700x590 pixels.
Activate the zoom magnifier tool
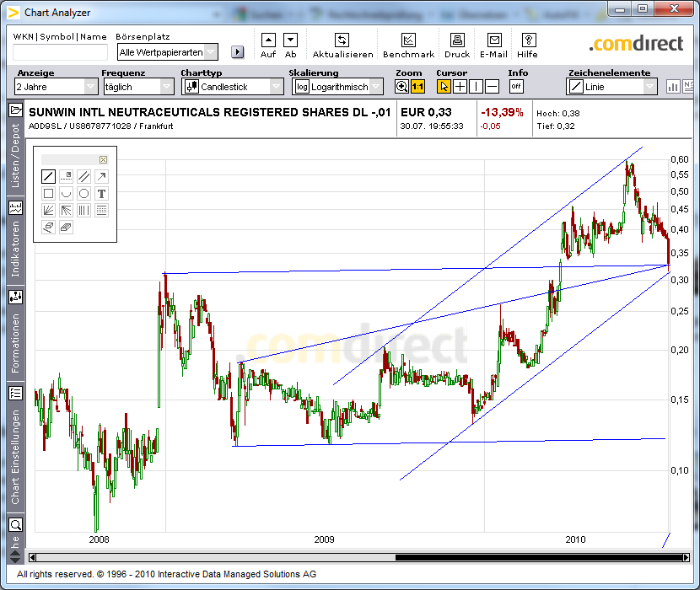pos(401,87)
